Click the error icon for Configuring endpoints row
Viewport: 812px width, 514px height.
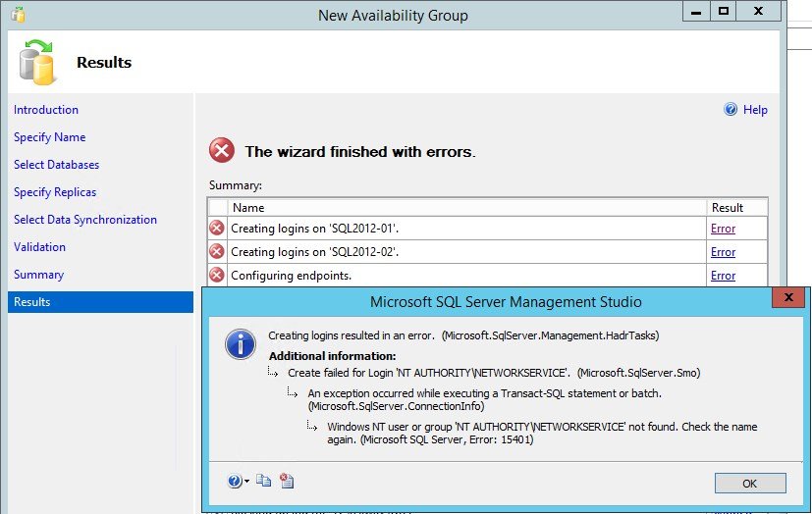pos(217,276)
